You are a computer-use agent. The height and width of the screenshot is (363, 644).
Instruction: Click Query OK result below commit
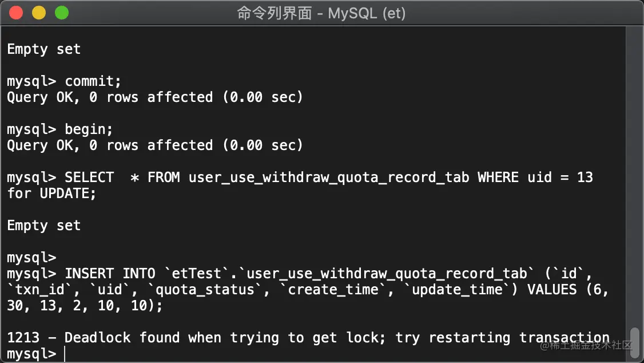pyautogui.click(x=155, y=97)
